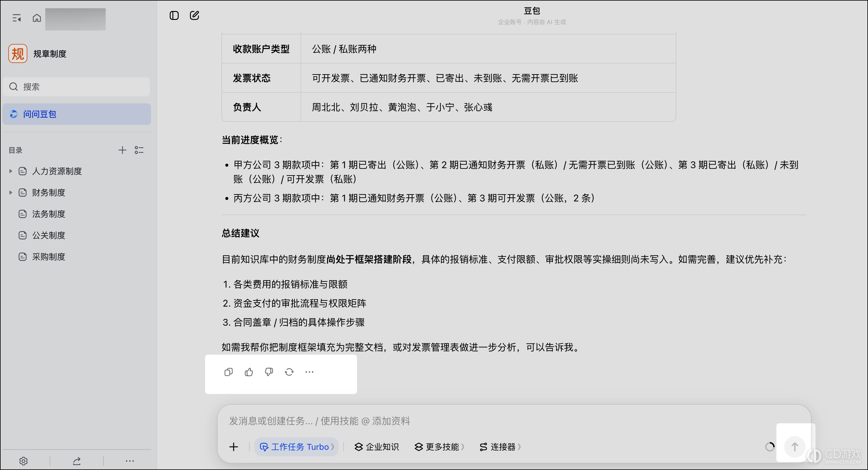Open 采购制度 document
This screenshot has height=470, width=868.
click(48, 257)
